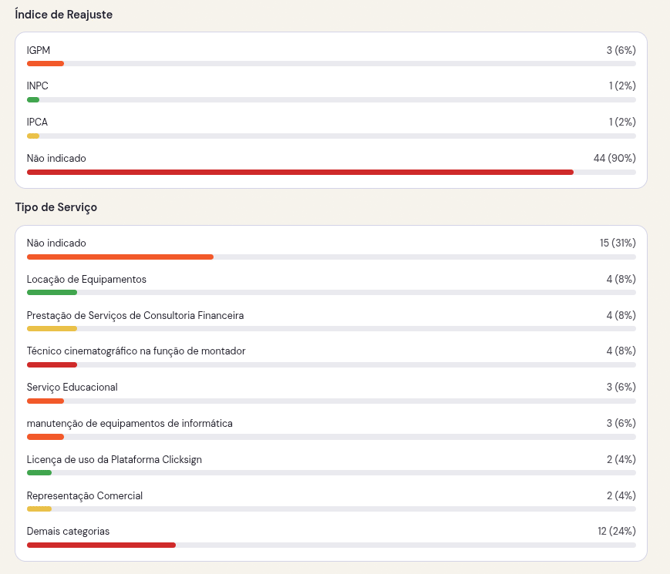The image size is (670, 574).
Task: Click the orange bar for Tipo de Serviço 'Não indicado'
Action: (x=120, y=257)
